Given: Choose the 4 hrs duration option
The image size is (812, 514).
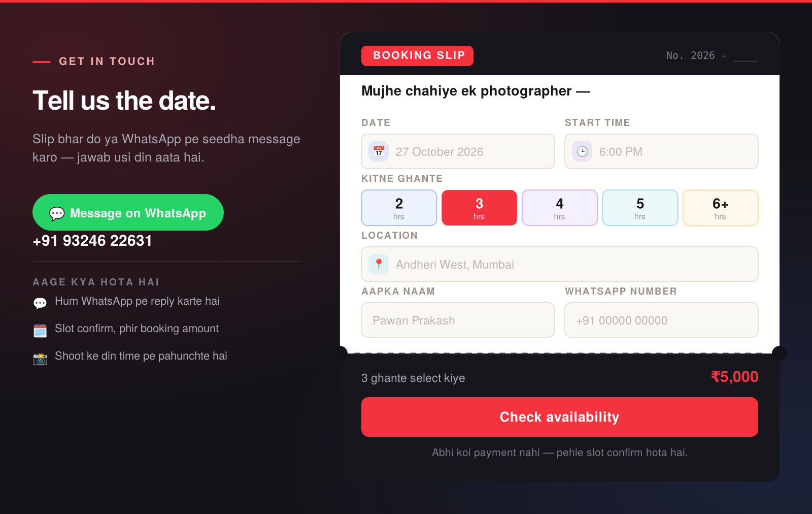Looking at the screenshot, I should tap(560, 208).
